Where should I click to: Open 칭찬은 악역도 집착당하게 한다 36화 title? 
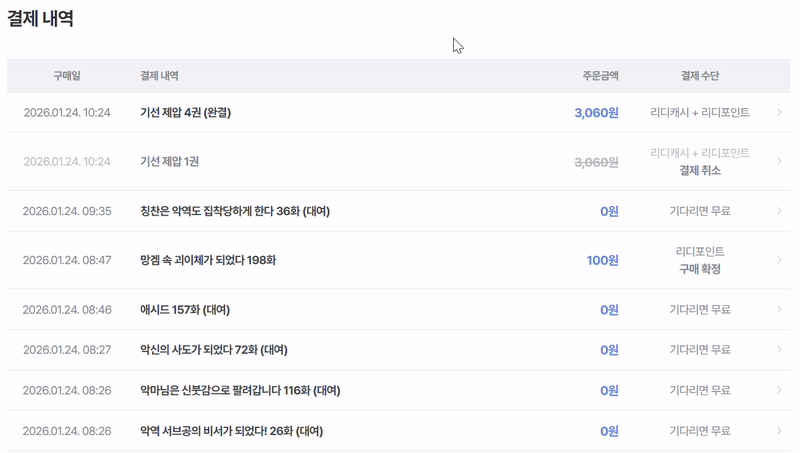tap(234, 211)
